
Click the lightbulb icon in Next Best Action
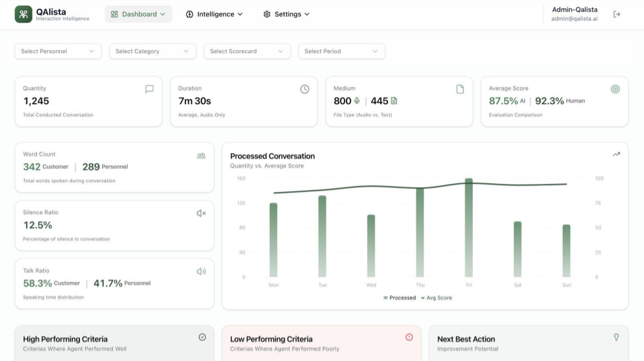pos(616,337)
